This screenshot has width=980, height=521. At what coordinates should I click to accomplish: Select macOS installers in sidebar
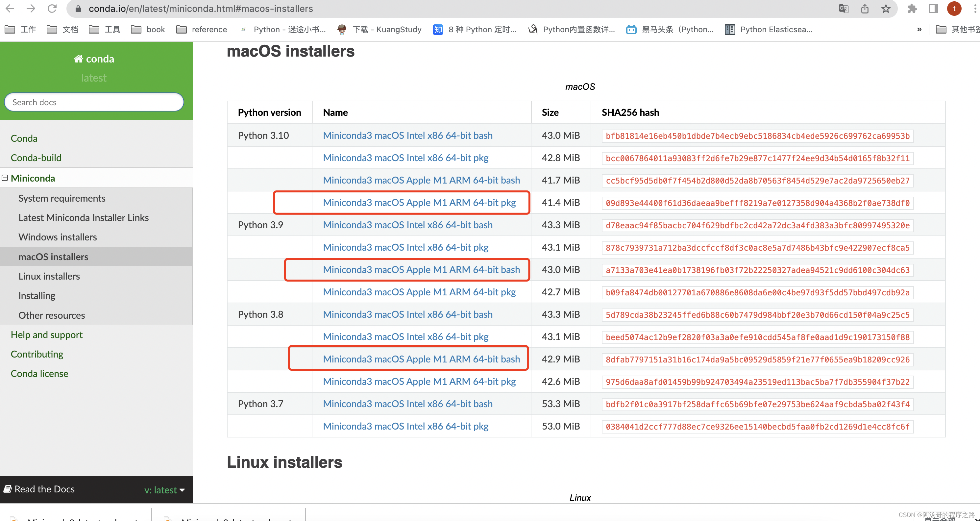click(53, 257)
